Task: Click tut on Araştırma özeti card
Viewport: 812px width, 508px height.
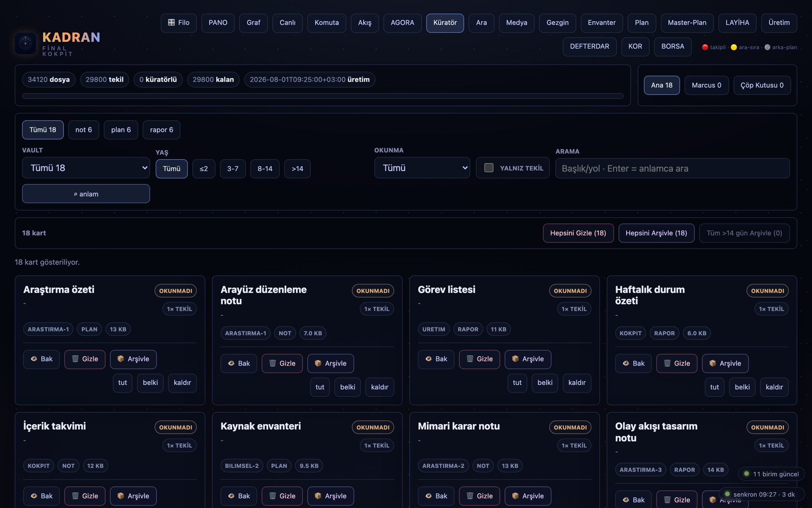Action: 123,383
